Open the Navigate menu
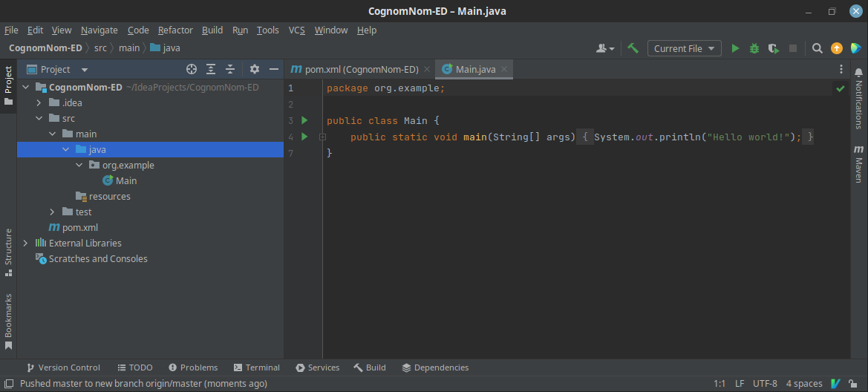The width and height of the screenshot is (868, 392). (99, 30)
